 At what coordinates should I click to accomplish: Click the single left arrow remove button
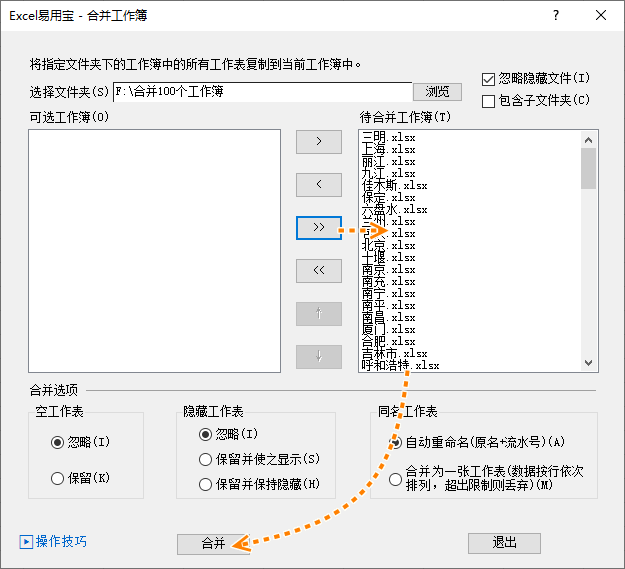click(318, 184)
